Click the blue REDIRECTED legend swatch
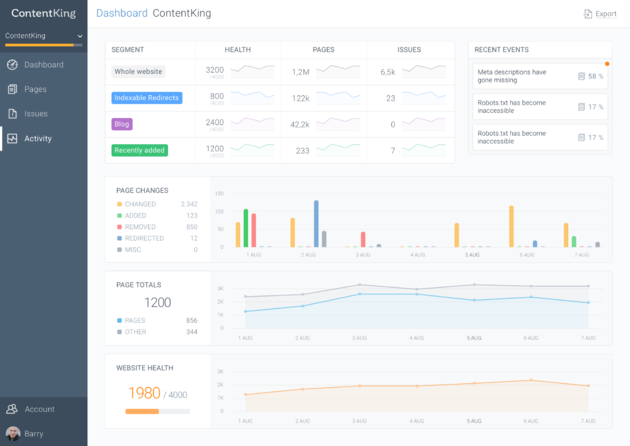Screen dimensions: 630x446 (x=119, y=238)
